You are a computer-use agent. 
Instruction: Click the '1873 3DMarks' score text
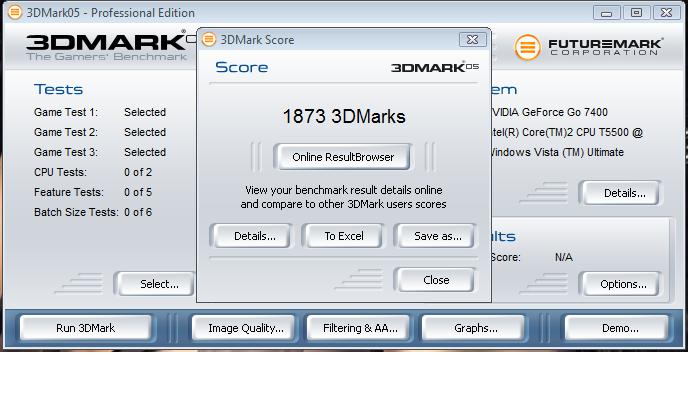[x=344, y=117]
